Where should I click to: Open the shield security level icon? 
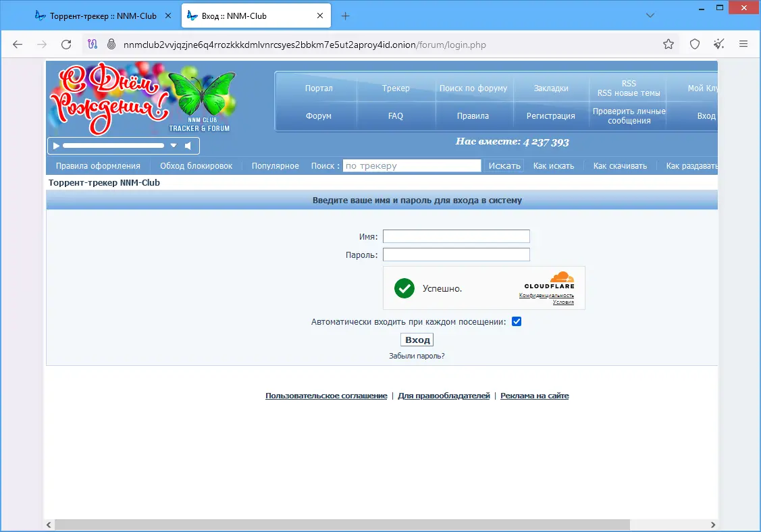(x=695, y=45)
